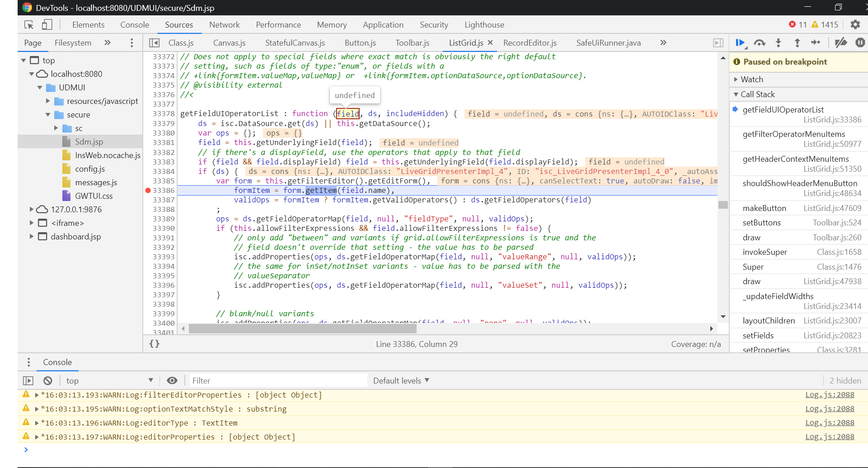Expand the resources/javascript folder
Image resolution: width=868 pixels, height=468 pixels.
coord(48,101)
